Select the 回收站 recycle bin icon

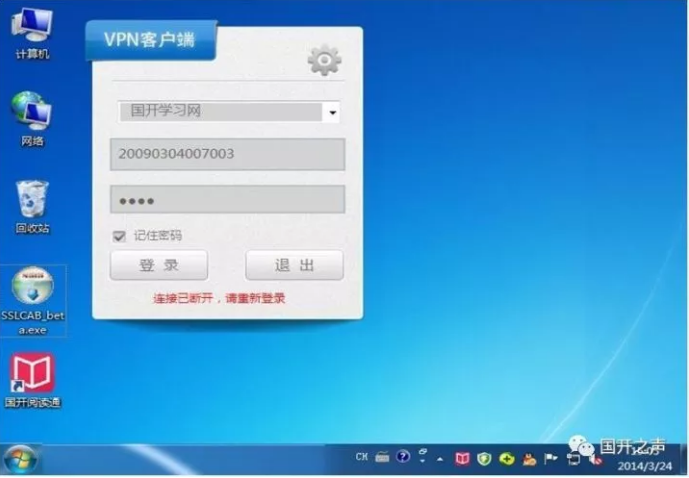tap(32, 201)
